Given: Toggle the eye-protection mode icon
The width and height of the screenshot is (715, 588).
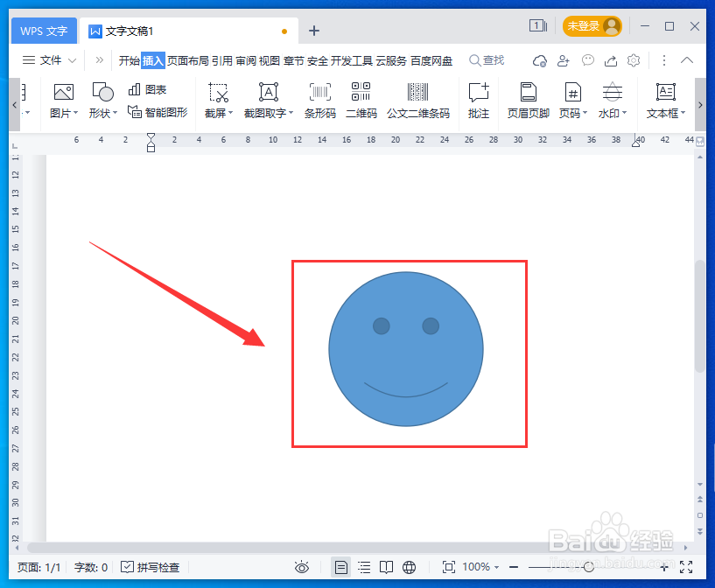Looking at the screenshot, I should (302, 567).
